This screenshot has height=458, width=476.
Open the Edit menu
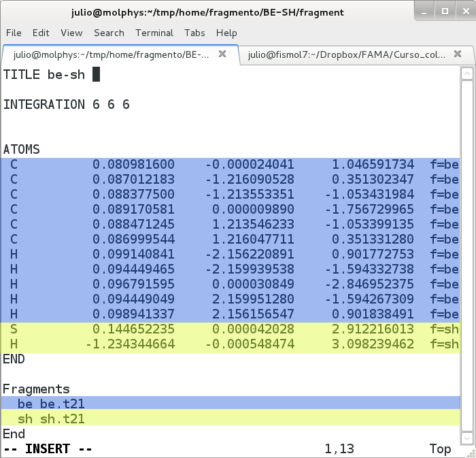pos(41,33)
